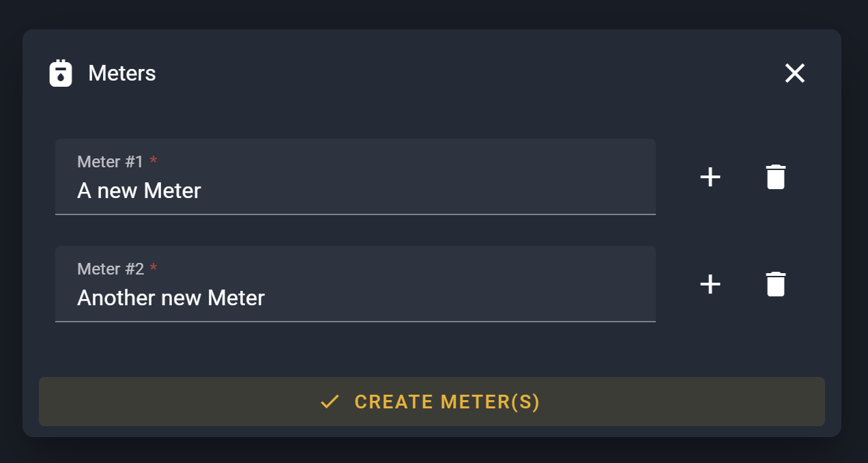Add a new meter row after Meter #1

point(710,177)
